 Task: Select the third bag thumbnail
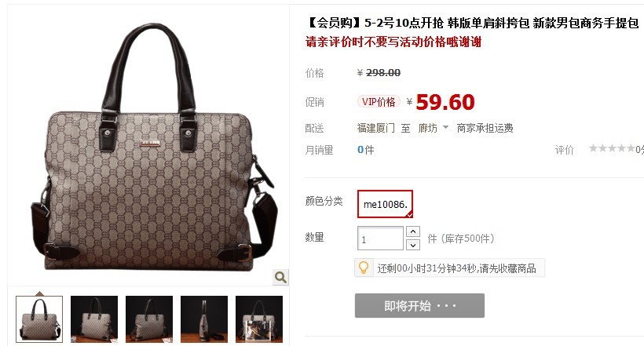(x=149, y=319)
